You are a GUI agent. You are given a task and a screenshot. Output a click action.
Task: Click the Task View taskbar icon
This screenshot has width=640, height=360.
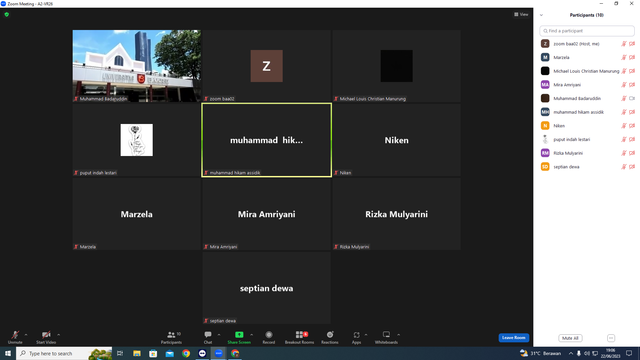pyautogui.click(x=120, y=353)
